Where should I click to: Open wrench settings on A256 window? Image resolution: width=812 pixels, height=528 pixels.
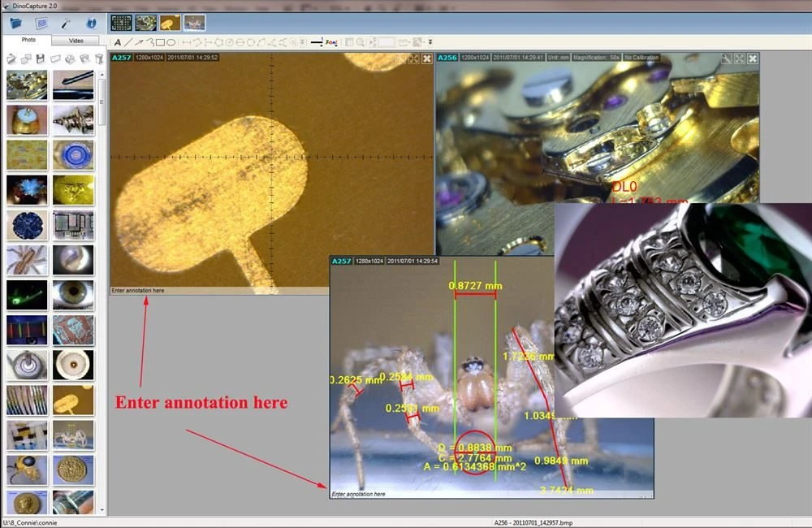coord(726,58)
